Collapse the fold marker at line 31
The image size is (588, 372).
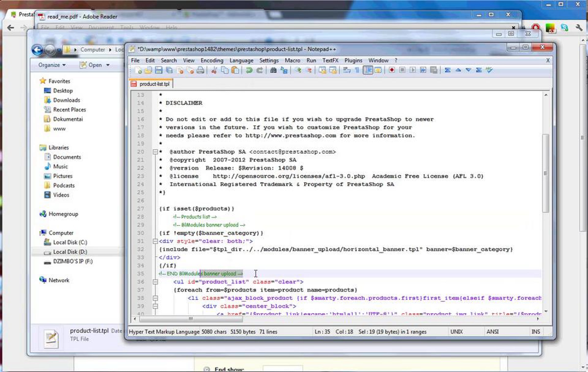155,241
